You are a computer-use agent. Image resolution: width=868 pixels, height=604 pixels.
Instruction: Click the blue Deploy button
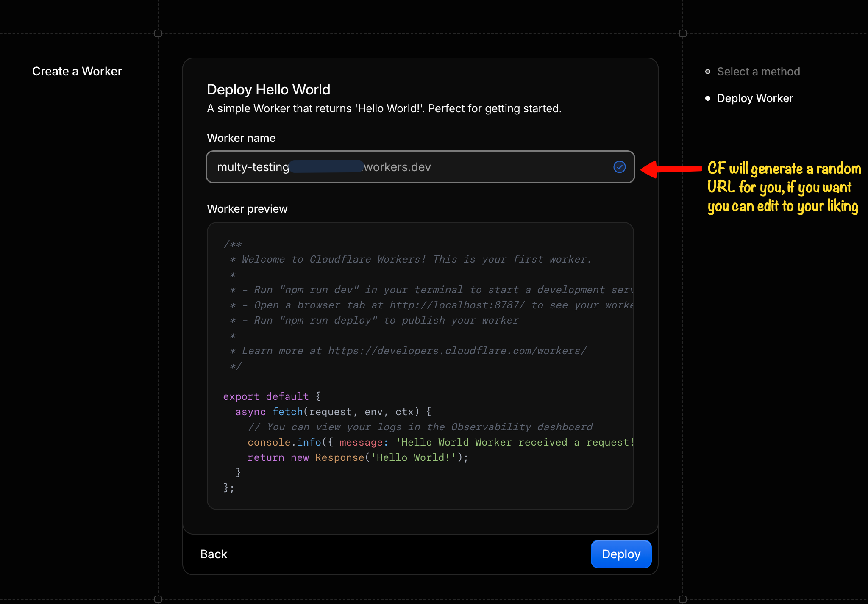[x=621, y=554]
